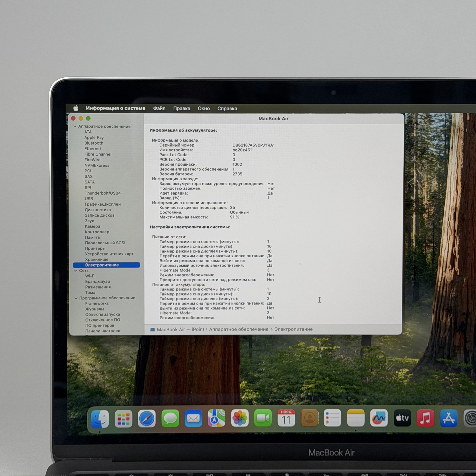
Task: Select Wi-Fi under Сеть
Action: click(90, 276)
